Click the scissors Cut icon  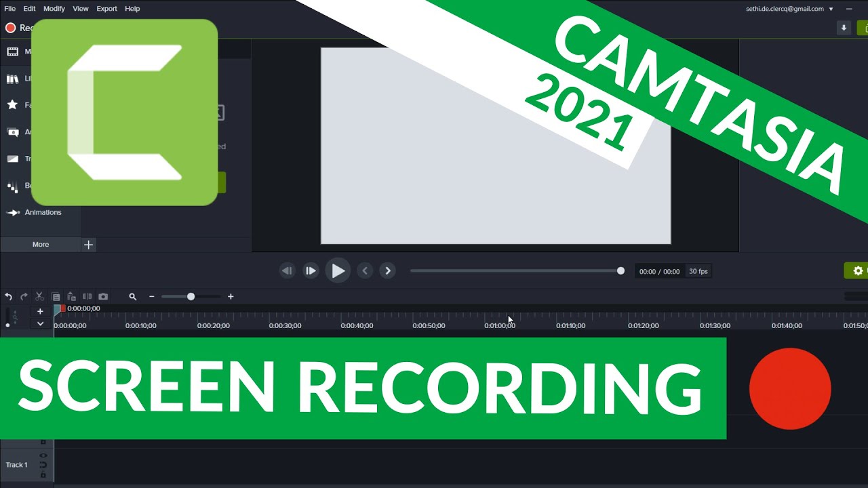[x=39, y=297]
